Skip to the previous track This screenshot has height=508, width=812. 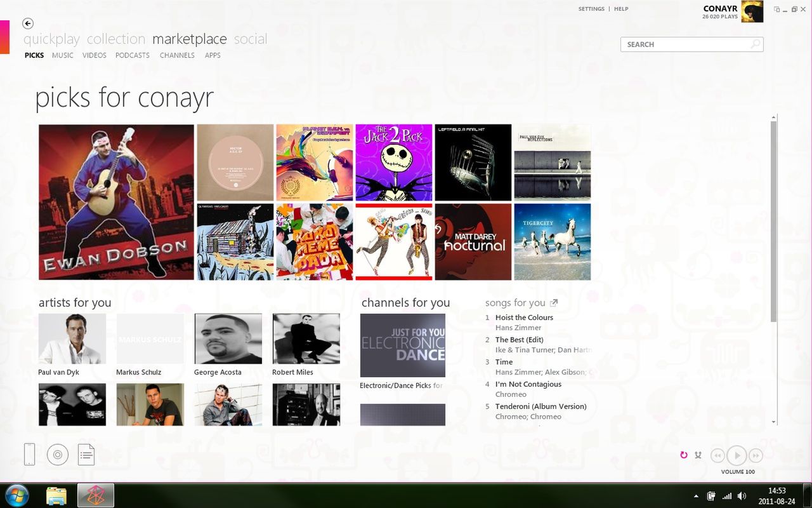point(717,455)
